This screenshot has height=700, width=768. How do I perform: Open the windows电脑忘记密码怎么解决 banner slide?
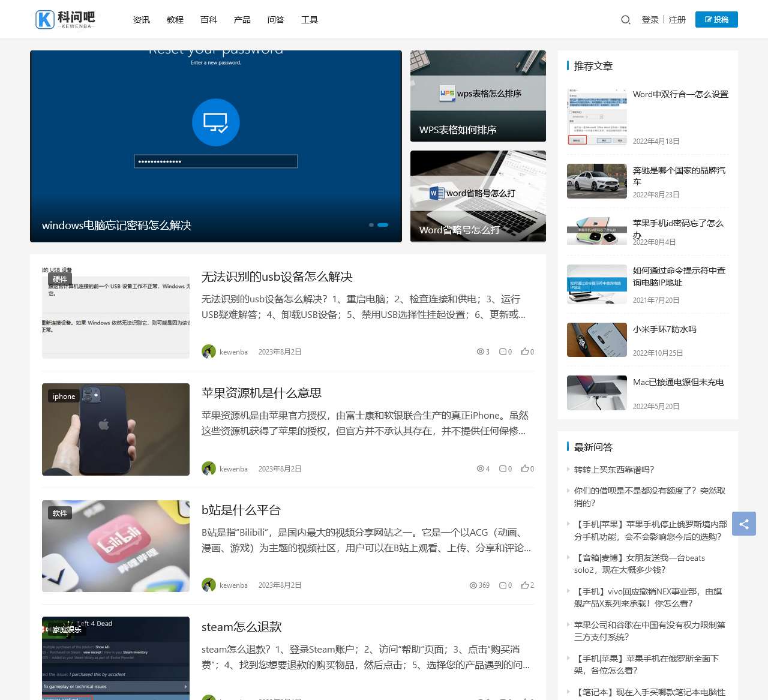click(216, 146)
